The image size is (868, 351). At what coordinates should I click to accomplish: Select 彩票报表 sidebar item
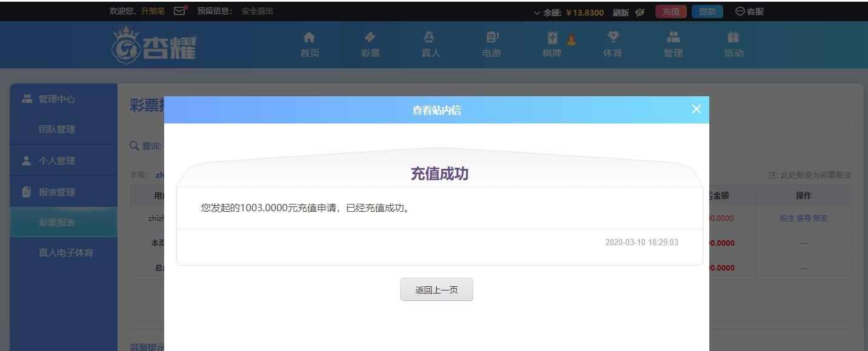point(64,222)
